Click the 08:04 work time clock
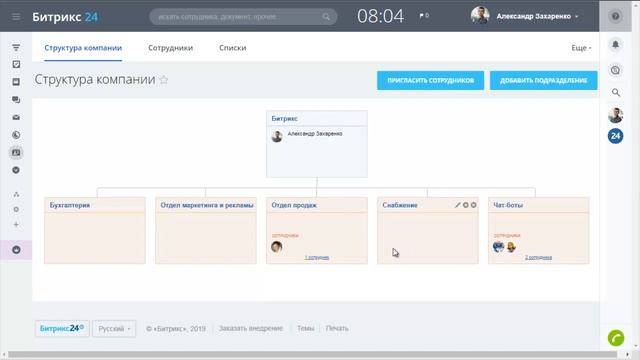 click(380, 16)
